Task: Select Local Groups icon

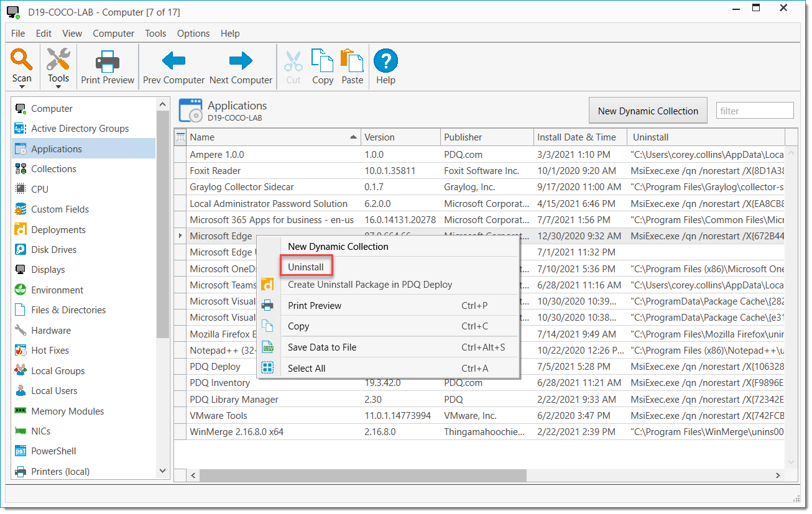Action: click(x=21, y=371)
